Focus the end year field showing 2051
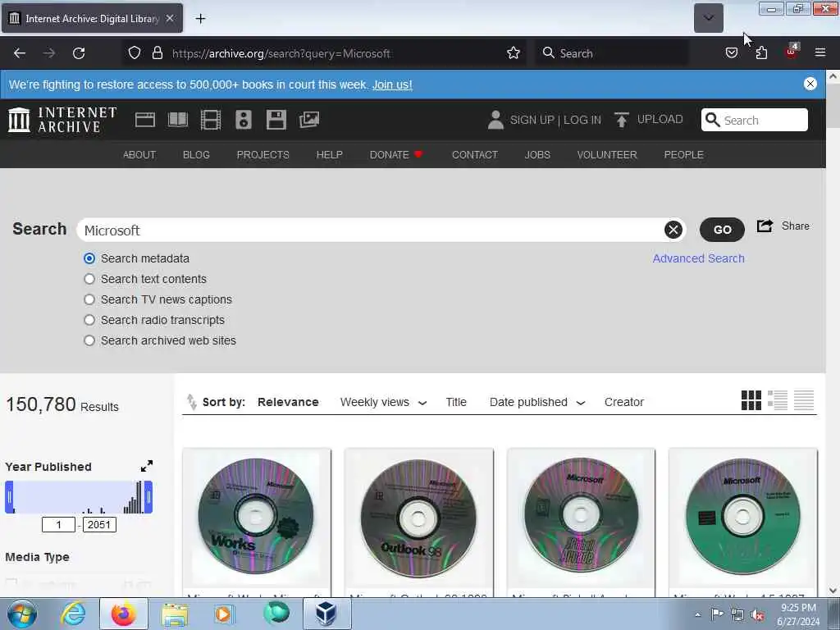This screenshot has width=840, height=630. click(99, 524)
